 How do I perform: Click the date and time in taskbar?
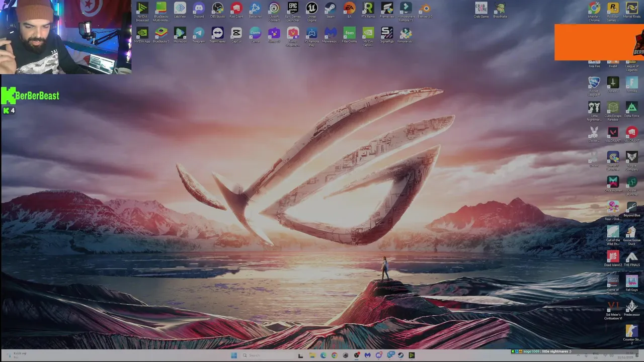(x=626, y=355)
